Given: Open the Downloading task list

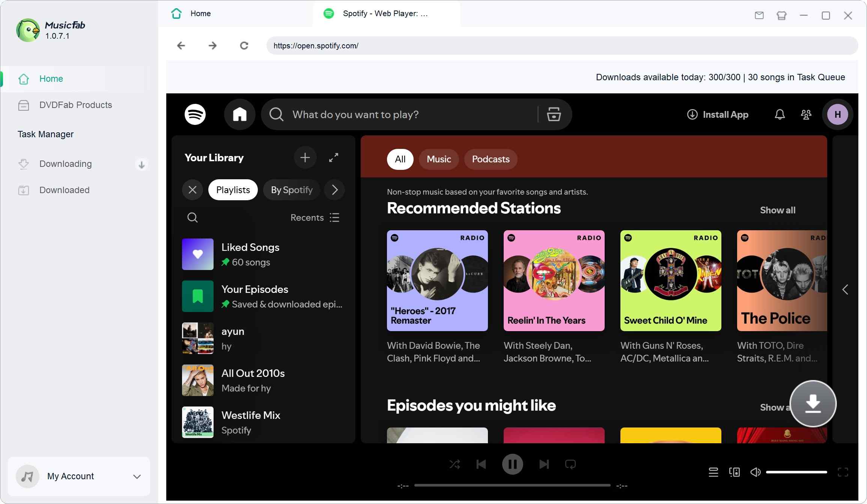Looking at the screenshot, I should (66, 164).
